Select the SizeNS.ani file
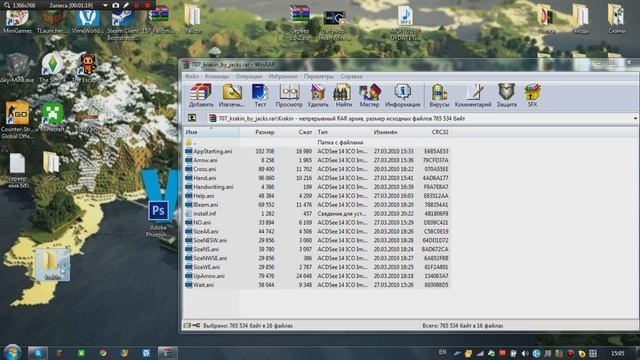The width and height of the screenshot is (640, 360). [316, 249]
